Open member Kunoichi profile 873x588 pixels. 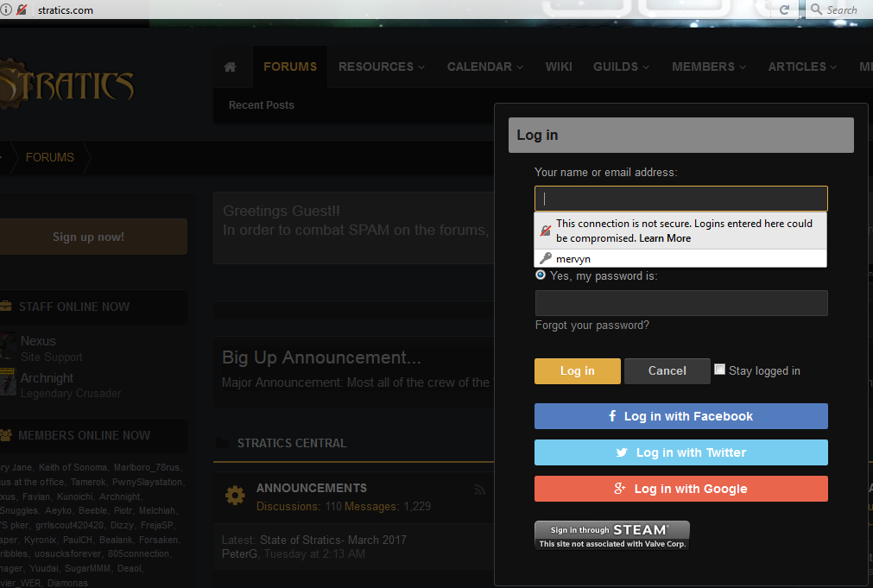click(x=74, y=496)
